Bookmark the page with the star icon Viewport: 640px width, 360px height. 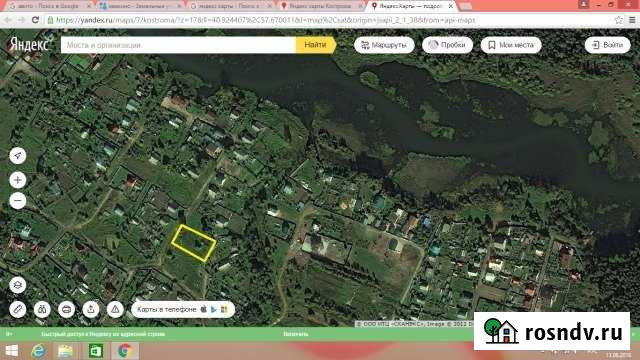[x=619, y=20]
